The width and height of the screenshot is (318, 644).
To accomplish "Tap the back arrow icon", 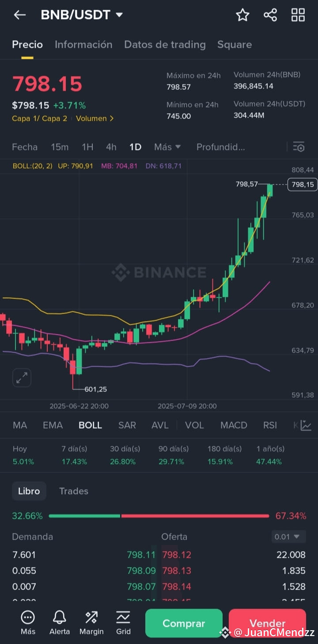I will pyautogui.click(x=19, y=15).
